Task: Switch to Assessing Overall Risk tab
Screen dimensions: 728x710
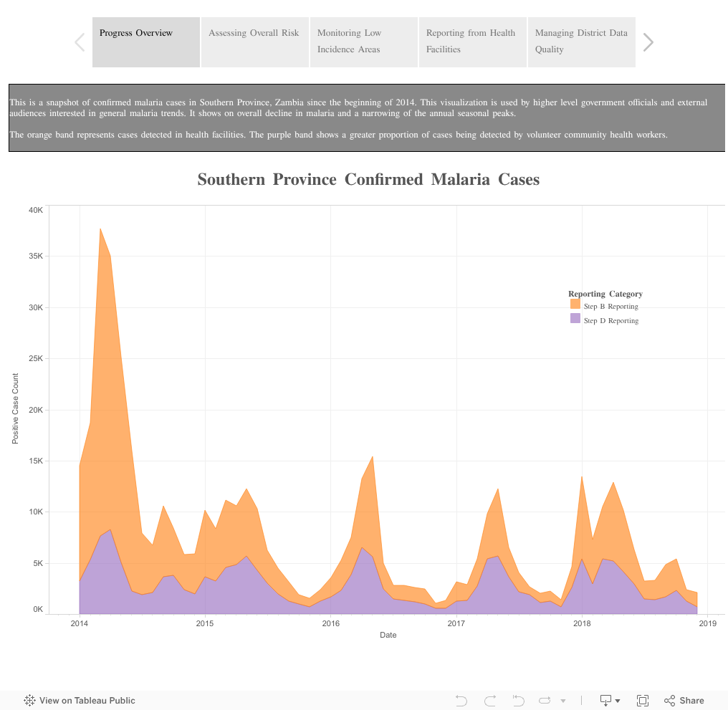Action: [x=255, y=42]
